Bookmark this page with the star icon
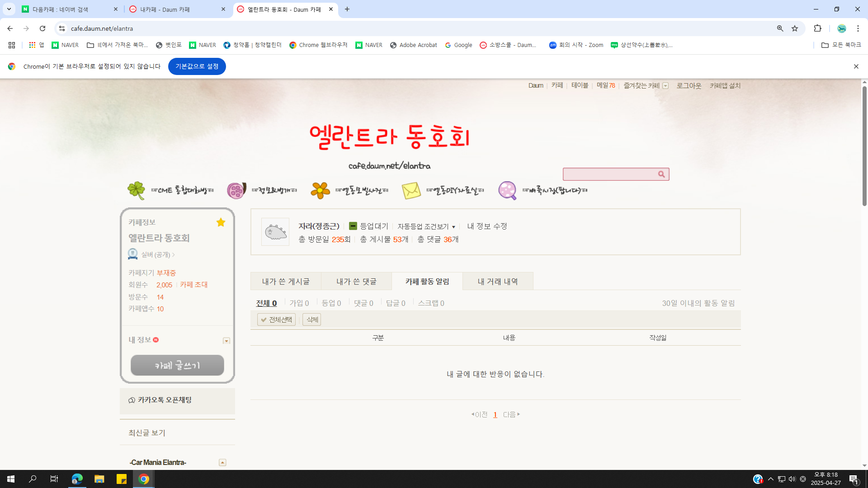The image size is (868, 488). (795, 28)
